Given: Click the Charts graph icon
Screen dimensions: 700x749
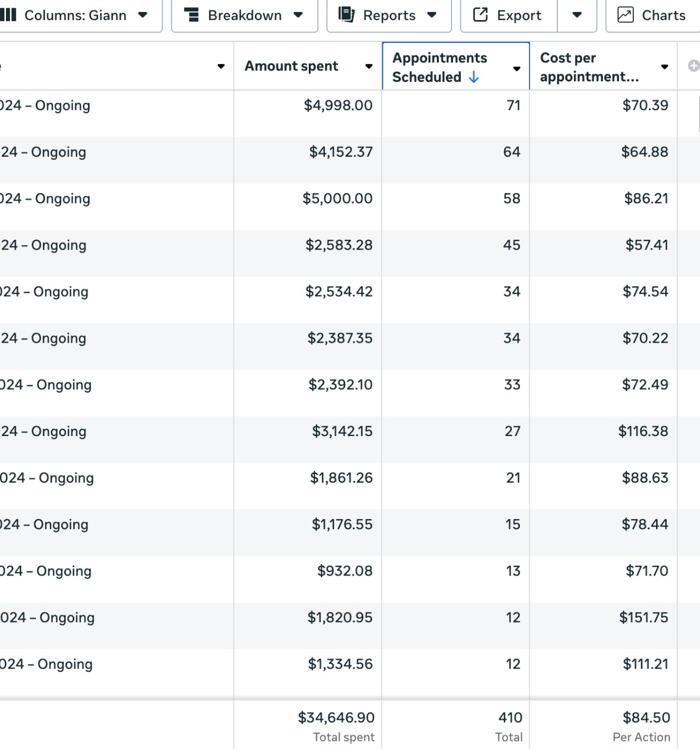Looking at the screenshot, I should [x=625, y=15].
